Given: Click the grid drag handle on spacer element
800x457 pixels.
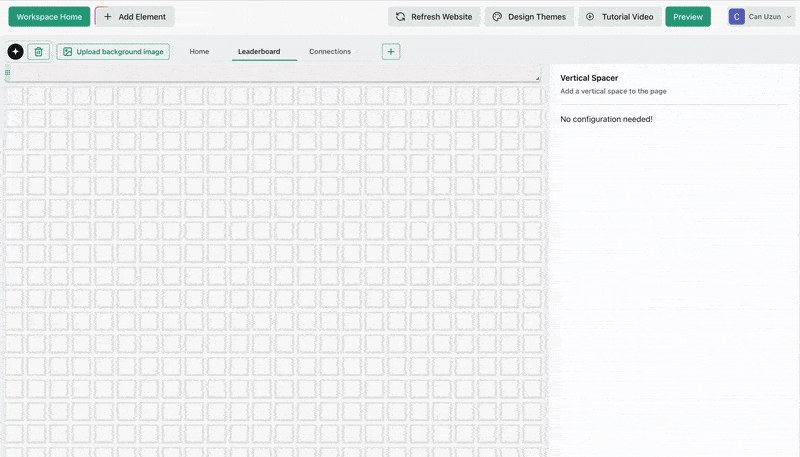Looking at the screenshot, I should (x=8, y=72).
